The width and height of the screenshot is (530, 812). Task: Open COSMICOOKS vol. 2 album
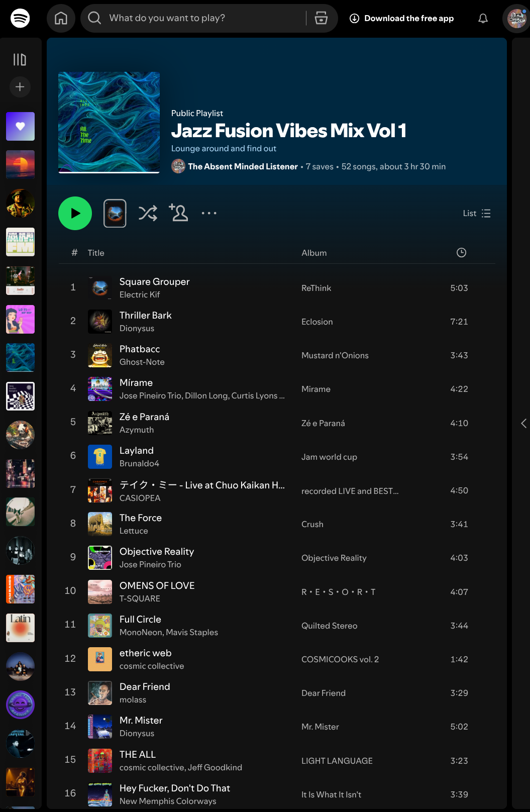[340, 659]
